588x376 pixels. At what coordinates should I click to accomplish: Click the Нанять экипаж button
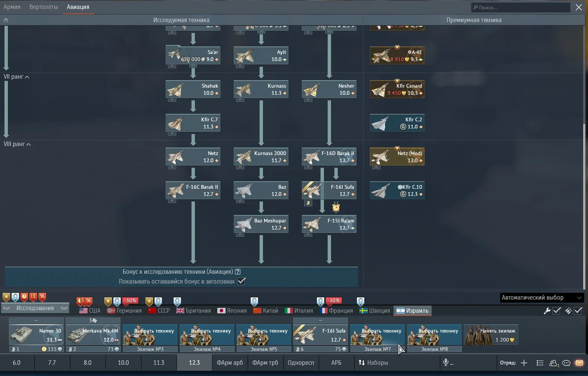click(x=491, y=335)
